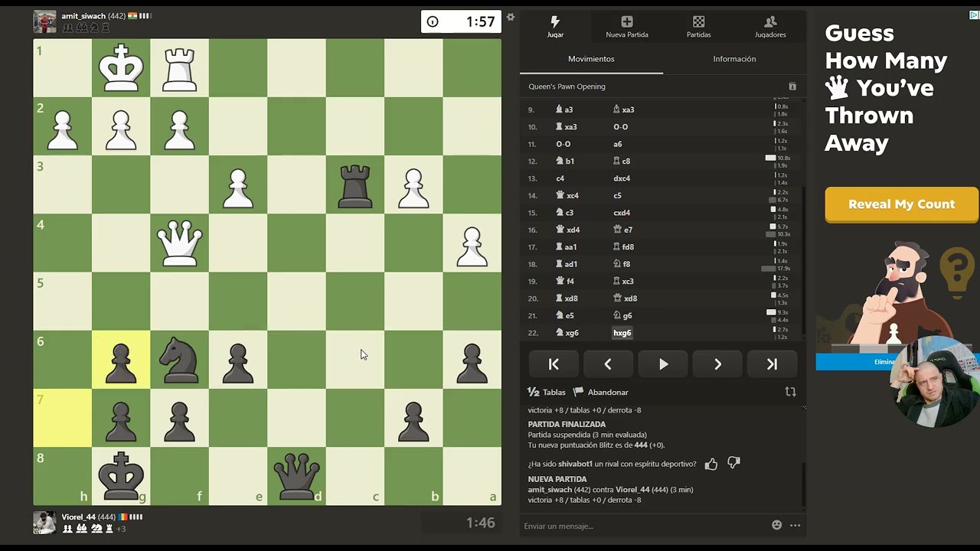
Task: Open the Jugar tab
Action: tap(555, 26)
